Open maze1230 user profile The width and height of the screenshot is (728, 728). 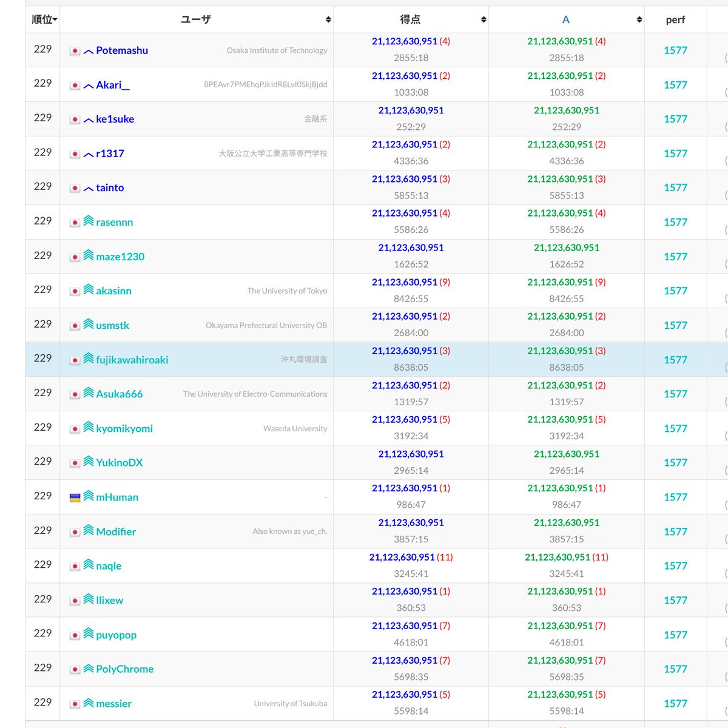120,257
